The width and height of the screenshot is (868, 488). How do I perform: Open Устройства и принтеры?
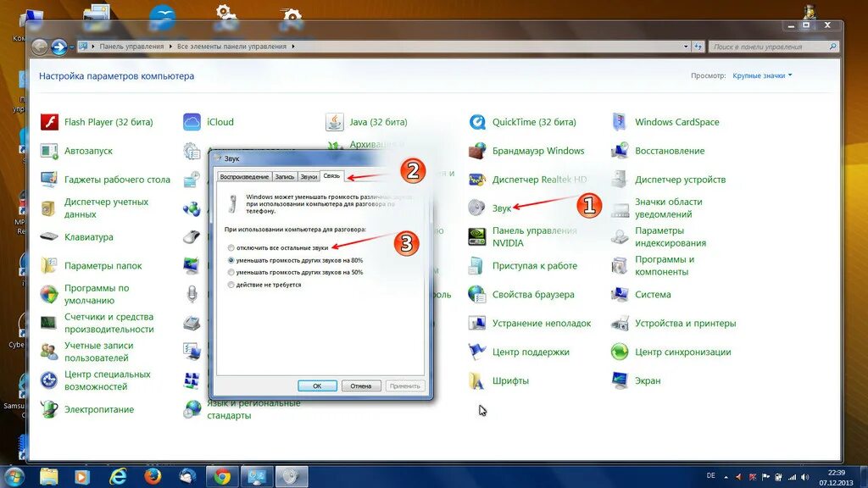coord(674,323)
